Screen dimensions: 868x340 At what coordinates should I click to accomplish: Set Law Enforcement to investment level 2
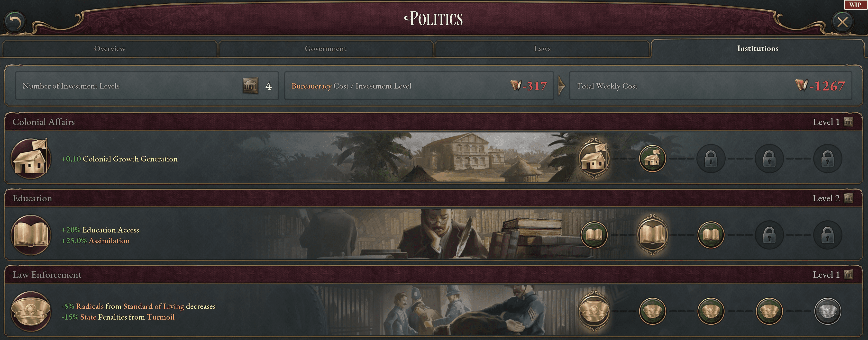pos(652,311)
